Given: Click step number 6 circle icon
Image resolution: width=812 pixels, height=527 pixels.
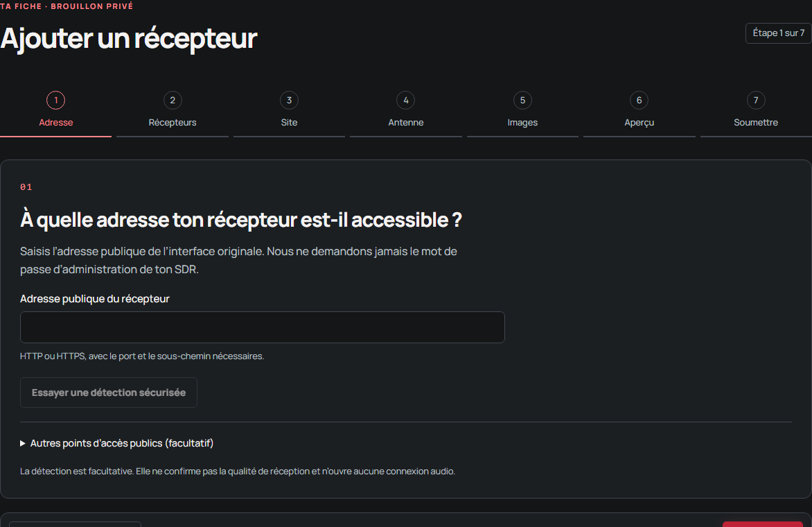Looking at the screenshot, I should click(639, 100).
